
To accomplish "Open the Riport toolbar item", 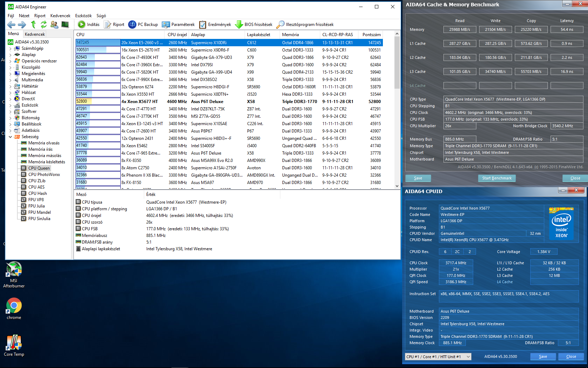I will coord(114,25).
